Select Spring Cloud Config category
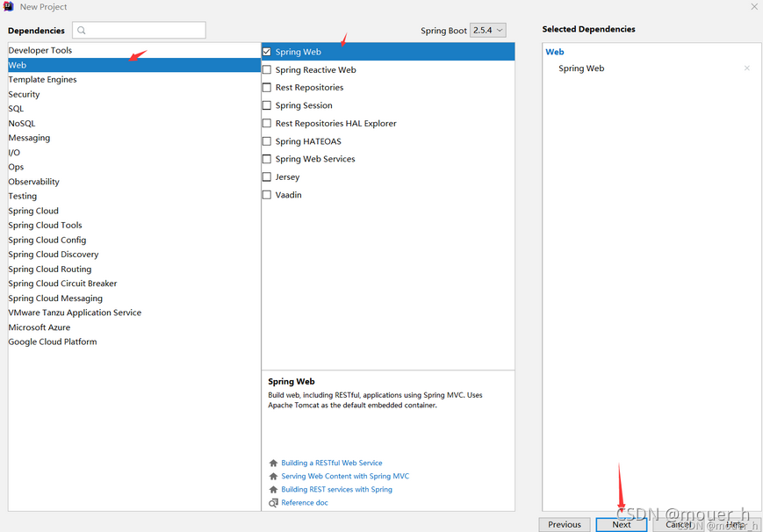The width and height of the screenshot is (763, 532). tap(134, 240)
